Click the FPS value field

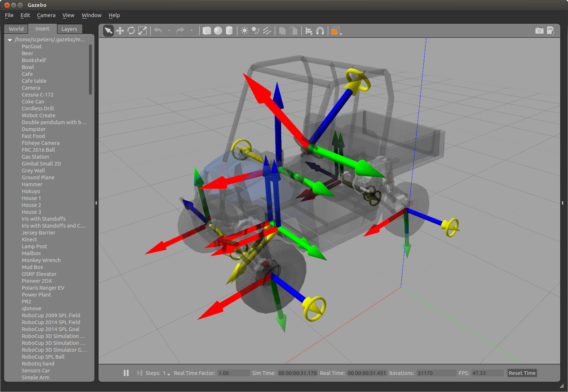(487, 373)
